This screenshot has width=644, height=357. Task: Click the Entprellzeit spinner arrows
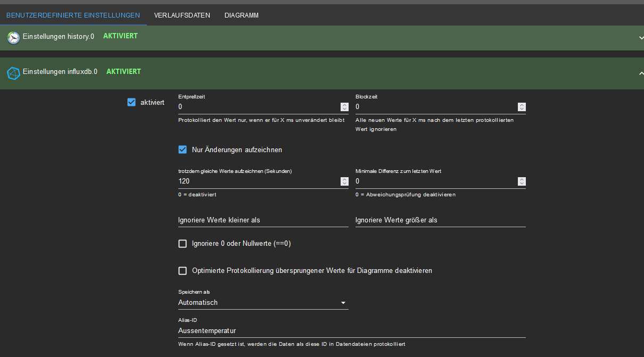[344, 107]
